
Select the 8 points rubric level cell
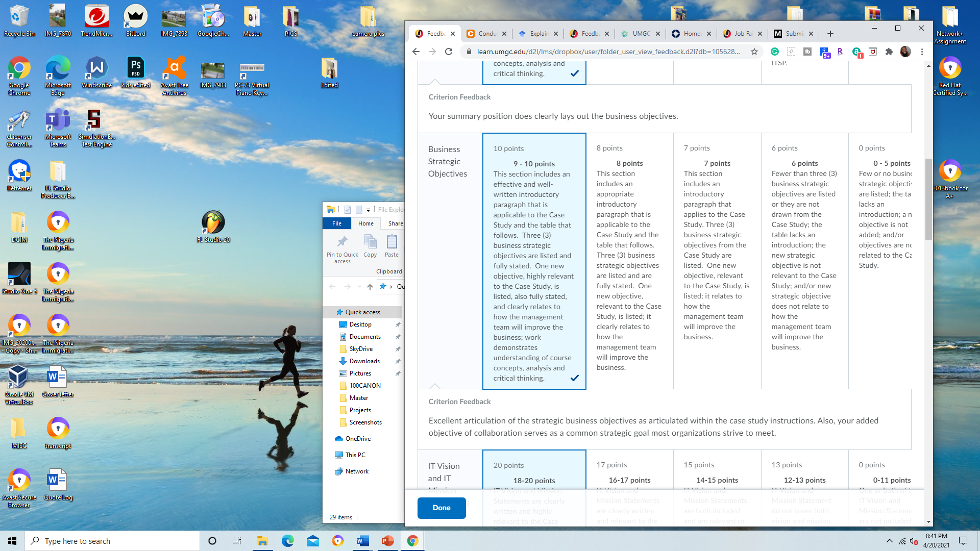click(x=629, y=261)
